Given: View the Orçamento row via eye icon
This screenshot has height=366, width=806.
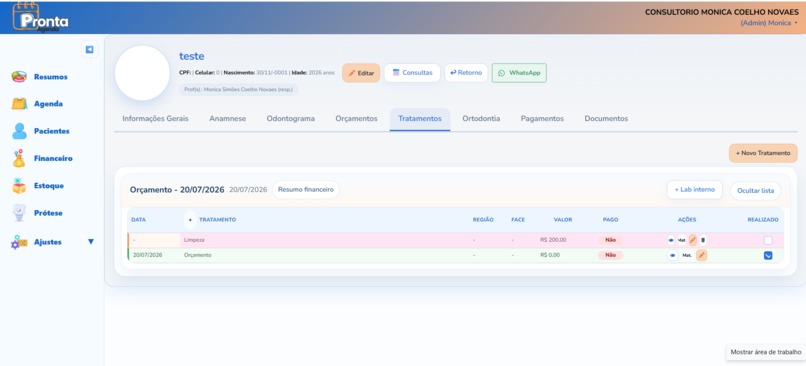Looking at the screenshot, I should [673, 255].
